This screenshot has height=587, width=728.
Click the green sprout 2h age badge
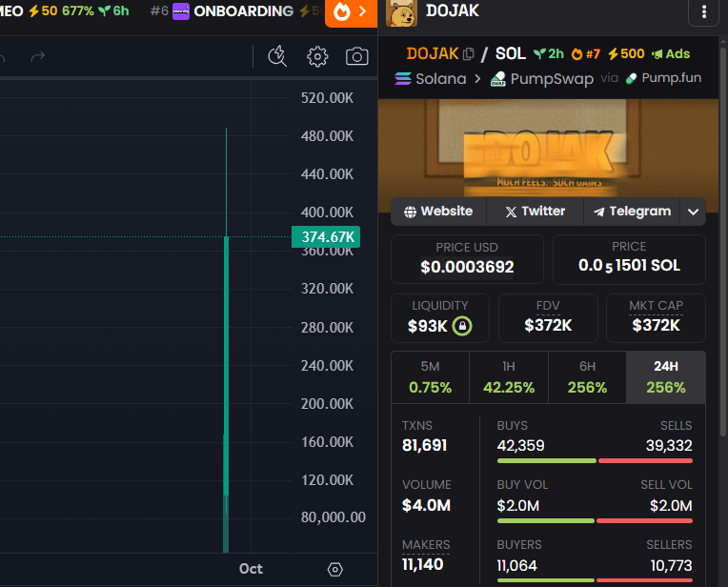click(x=548, y=54)
